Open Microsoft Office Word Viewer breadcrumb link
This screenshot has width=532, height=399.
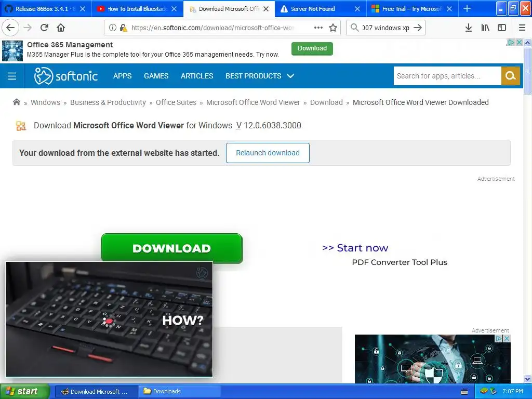253,102
